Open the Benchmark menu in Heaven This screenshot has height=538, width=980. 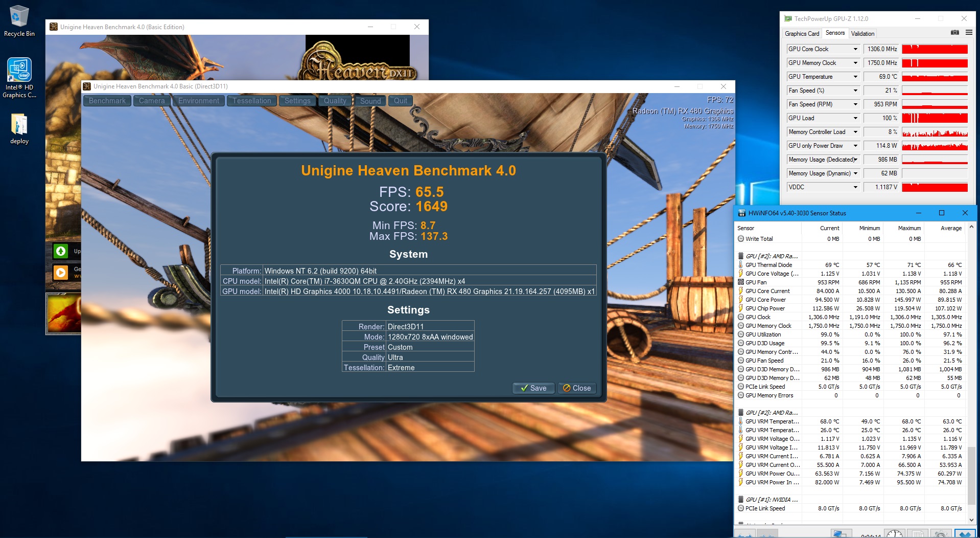coord(107,101)
